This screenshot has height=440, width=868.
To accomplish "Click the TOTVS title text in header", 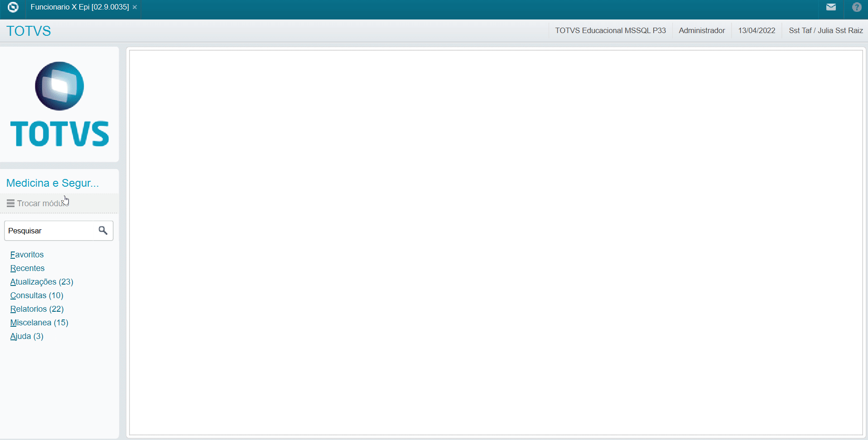I will [29, 31].
